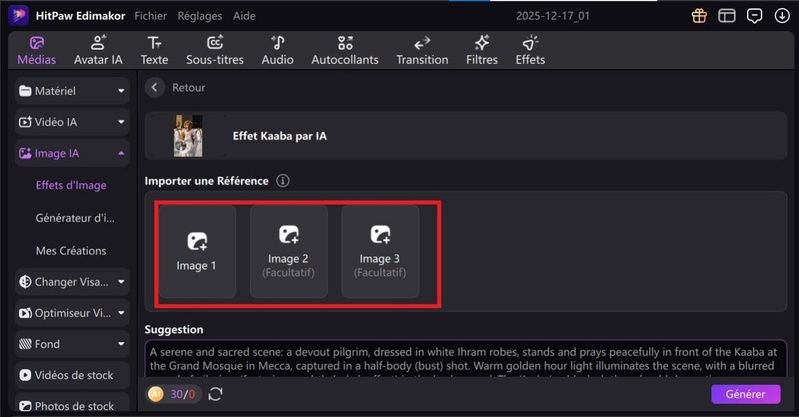Open the Audio tab
Screen dimensions: 799x417
pos(278,50)
